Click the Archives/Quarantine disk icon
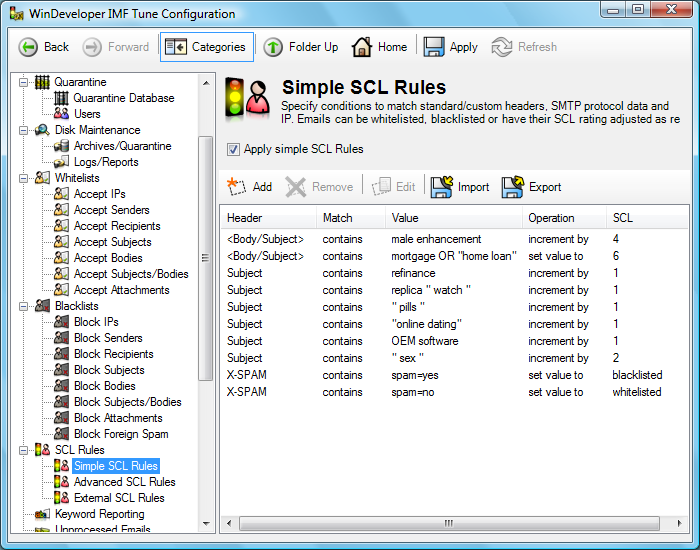Viewport: 700px width, 550px height. point(61,146)
